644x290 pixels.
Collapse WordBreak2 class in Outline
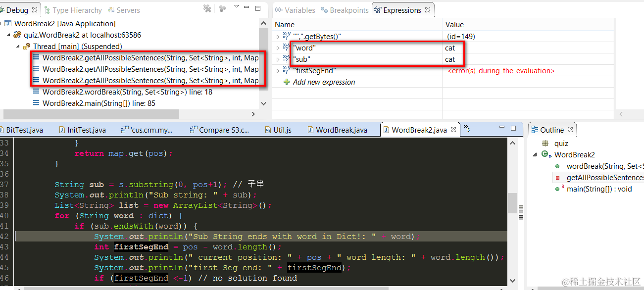coord(535,155)
